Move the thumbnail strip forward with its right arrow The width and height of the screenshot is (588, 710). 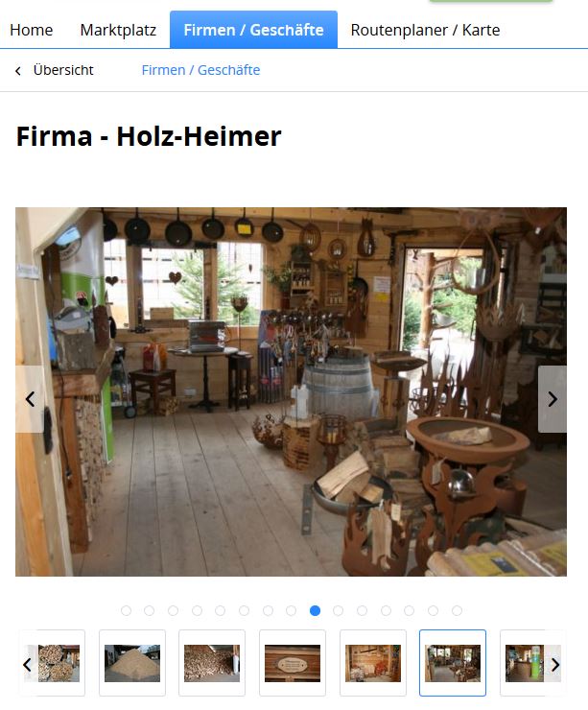coord(555,664)
